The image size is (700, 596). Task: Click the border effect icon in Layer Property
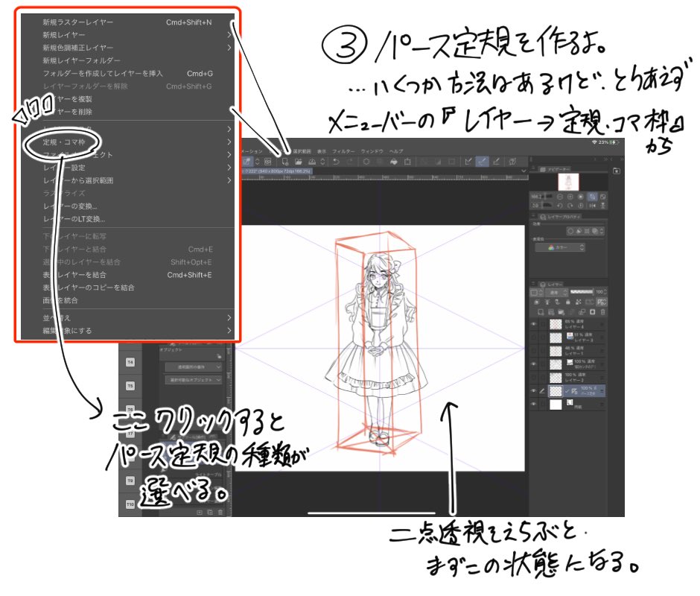click(x=570, y=231)
